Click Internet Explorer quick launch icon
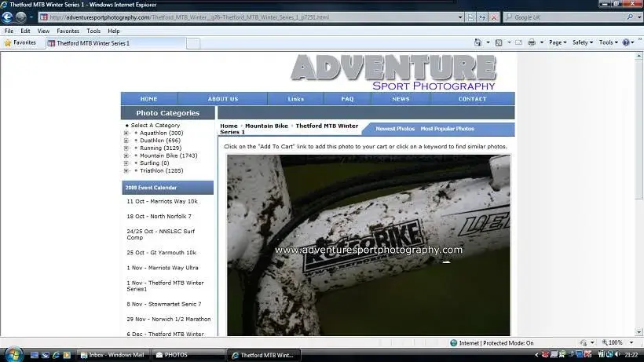The width and height of the screenshot is (644, 362). [x=57, y=355]
